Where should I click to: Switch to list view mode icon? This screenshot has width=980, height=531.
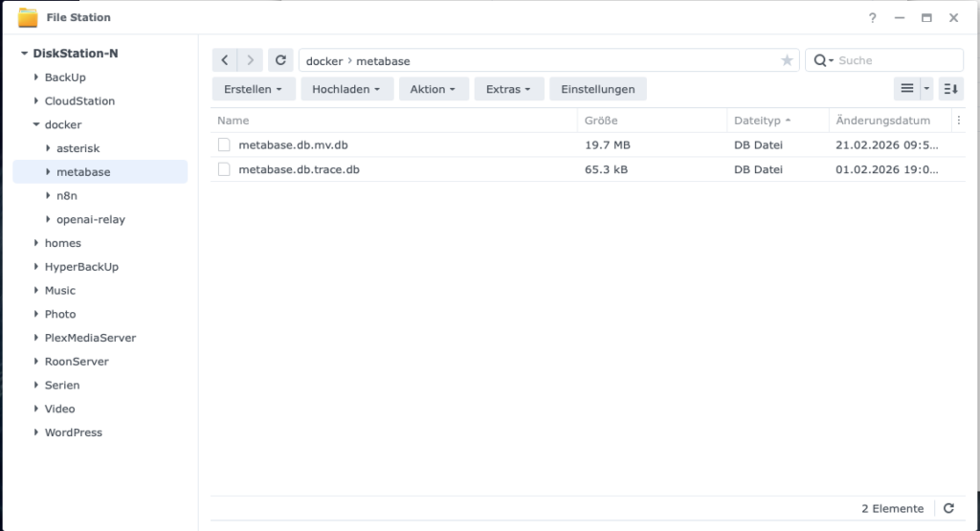coord(907,89)
